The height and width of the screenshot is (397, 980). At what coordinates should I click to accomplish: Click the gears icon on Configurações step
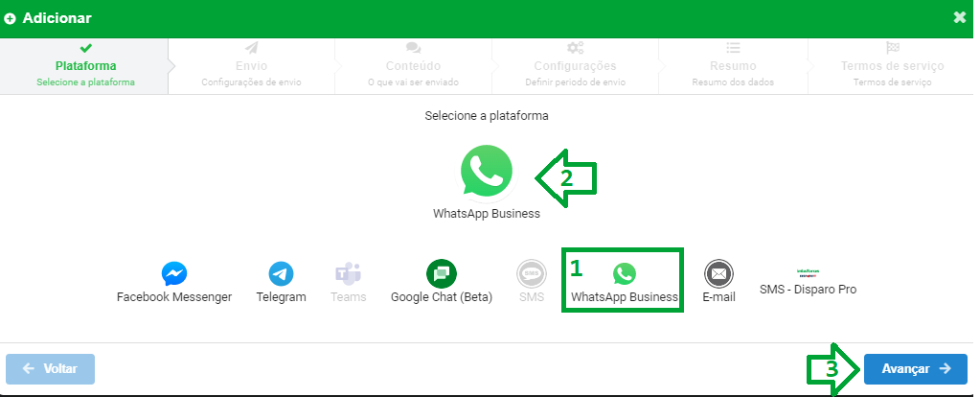[575, 48]
